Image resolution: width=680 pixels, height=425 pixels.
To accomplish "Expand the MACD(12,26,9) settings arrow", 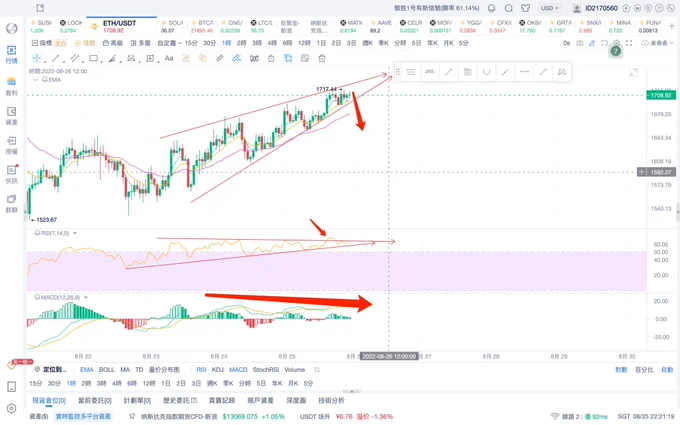I will click(86, 298).
